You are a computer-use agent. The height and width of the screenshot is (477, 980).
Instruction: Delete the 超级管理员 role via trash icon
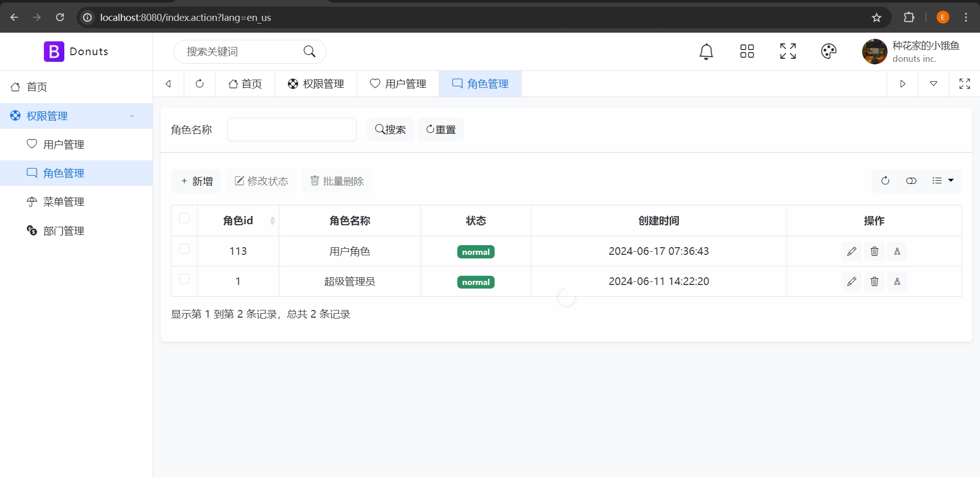coord(874,281)
